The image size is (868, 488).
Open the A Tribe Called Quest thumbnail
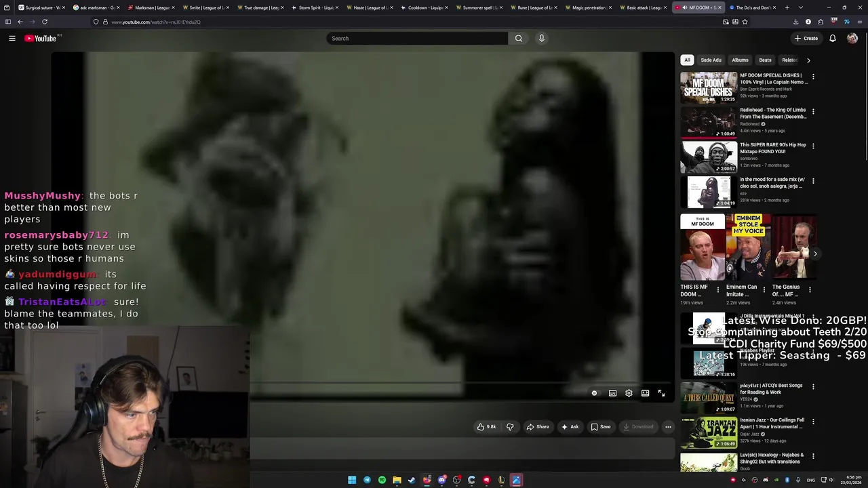click(x=709, y=398)
